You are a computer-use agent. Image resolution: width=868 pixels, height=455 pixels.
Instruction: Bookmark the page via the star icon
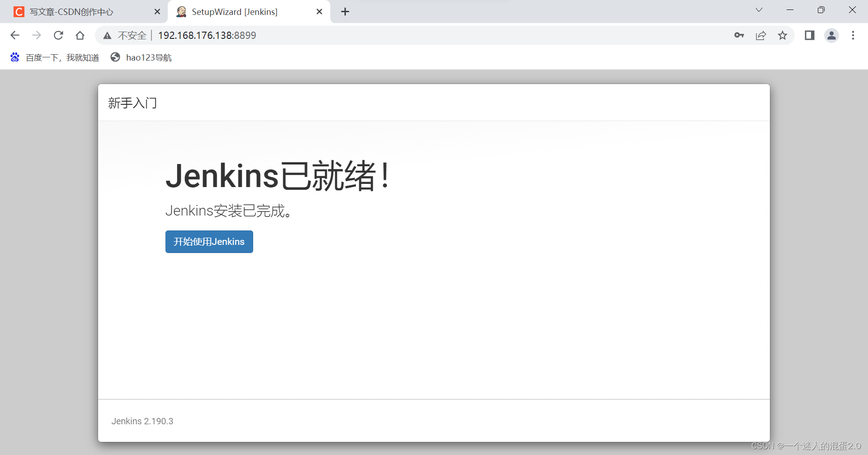[x=783, y=35]
